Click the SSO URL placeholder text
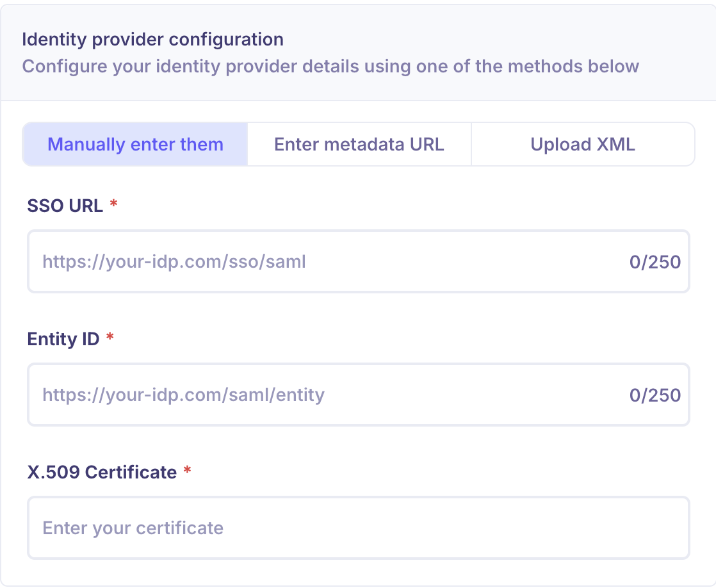716x588 pixels. 174,261
